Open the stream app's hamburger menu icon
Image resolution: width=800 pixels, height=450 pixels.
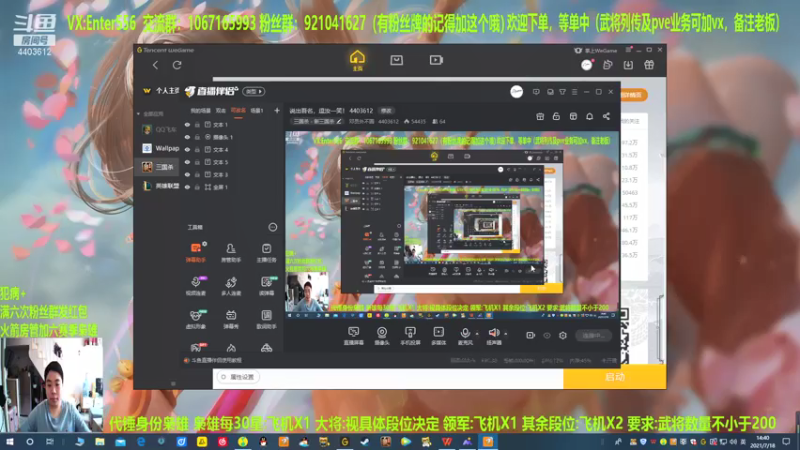[574, 92]
